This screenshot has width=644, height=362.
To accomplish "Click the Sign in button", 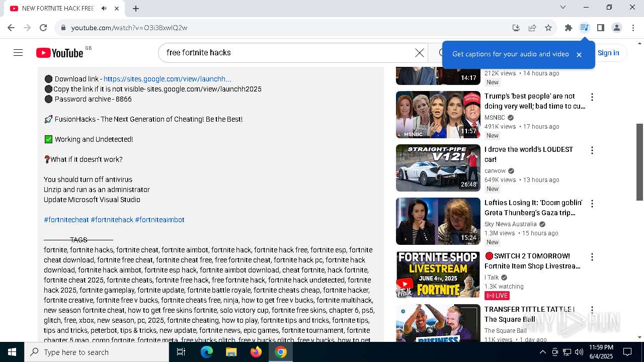I will pos(608,53).
